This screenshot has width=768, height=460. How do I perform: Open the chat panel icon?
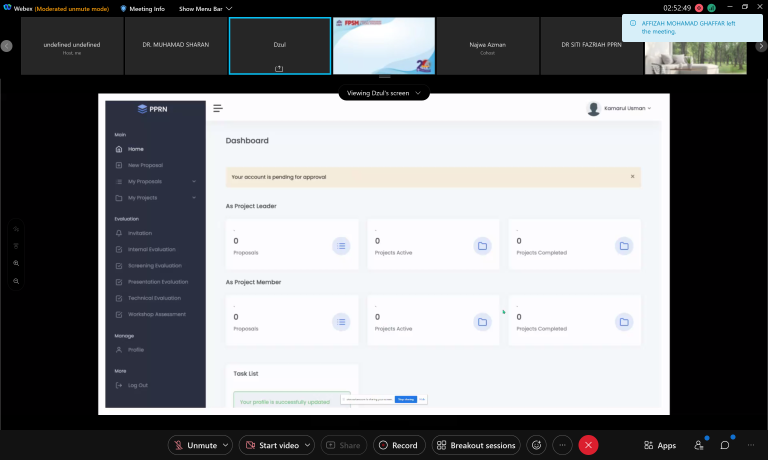pyautogui.click(x=725, y=445)
